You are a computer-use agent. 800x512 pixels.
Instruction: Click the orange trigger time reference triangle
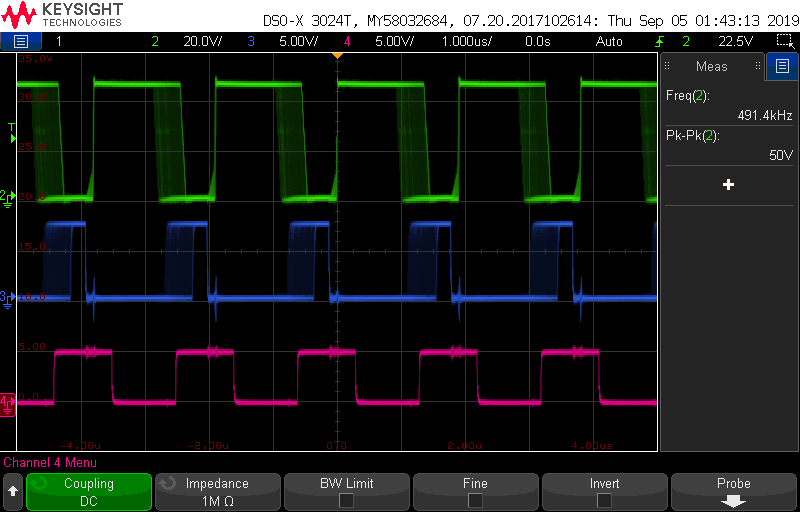[x=337, y=55]
